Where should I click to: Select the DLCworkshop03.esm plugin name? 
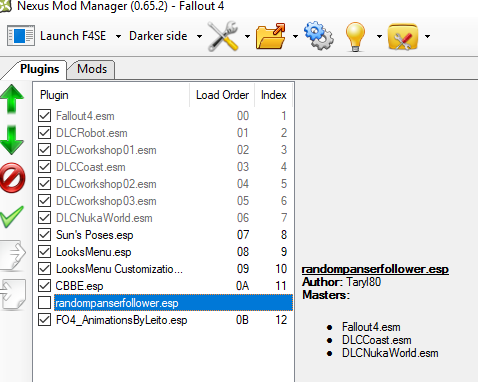click(106, 201)
